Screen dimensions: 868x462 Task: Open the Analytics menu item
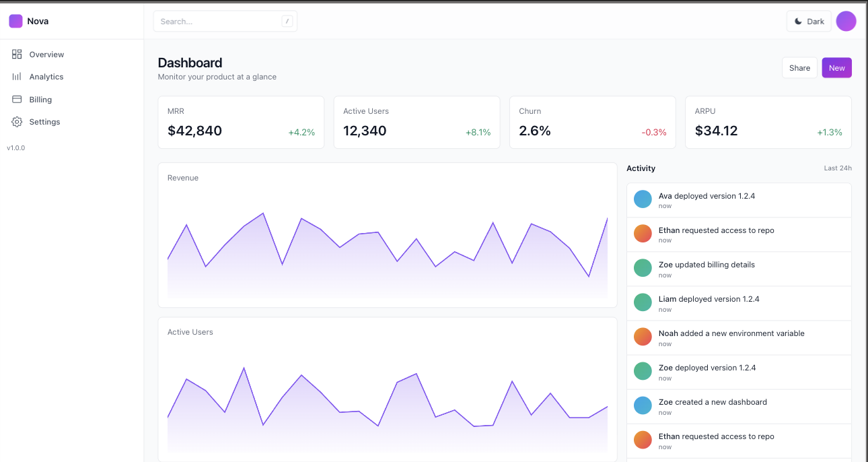tap(46, 77)
